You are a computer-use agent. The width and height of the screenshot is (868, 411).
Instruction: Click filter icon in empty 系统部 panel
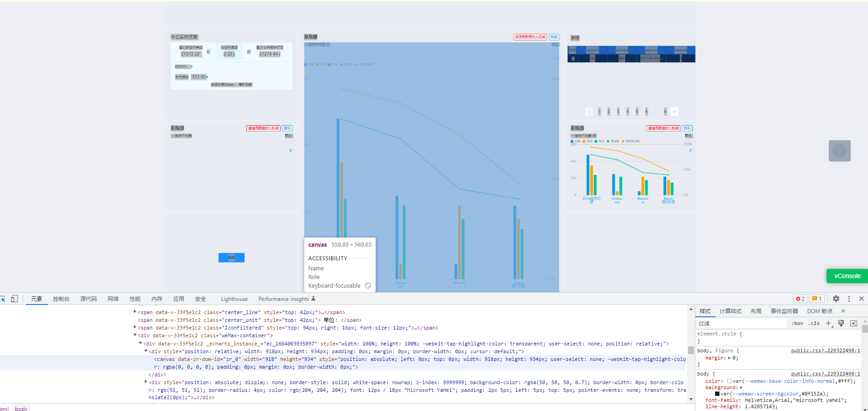[x=291, y=150]
